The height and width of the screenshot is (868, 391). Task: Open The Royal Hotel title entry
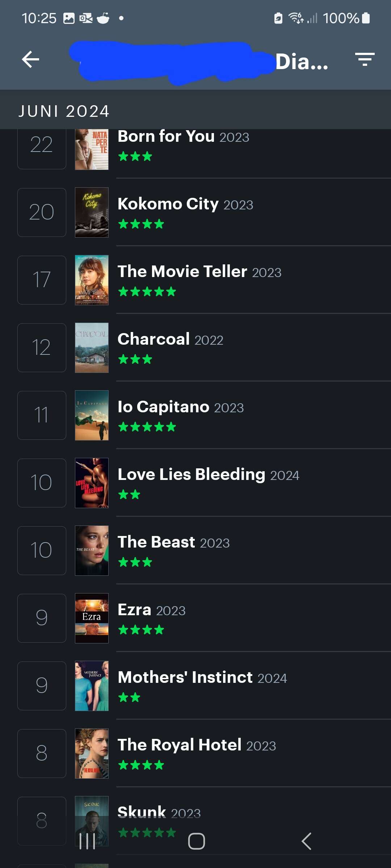point(197,745)
